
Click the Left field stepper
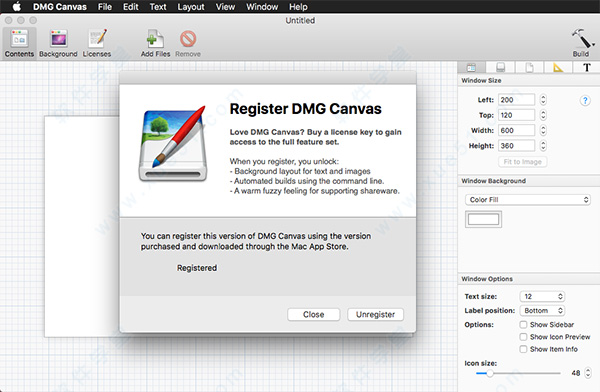tap(543, 100)
